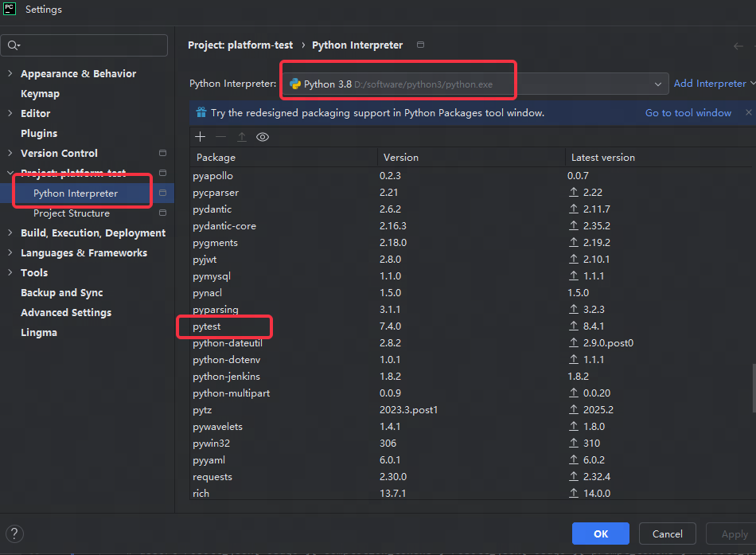
Task: Toggle show early releases eye icon
Action: click(263, 137)
